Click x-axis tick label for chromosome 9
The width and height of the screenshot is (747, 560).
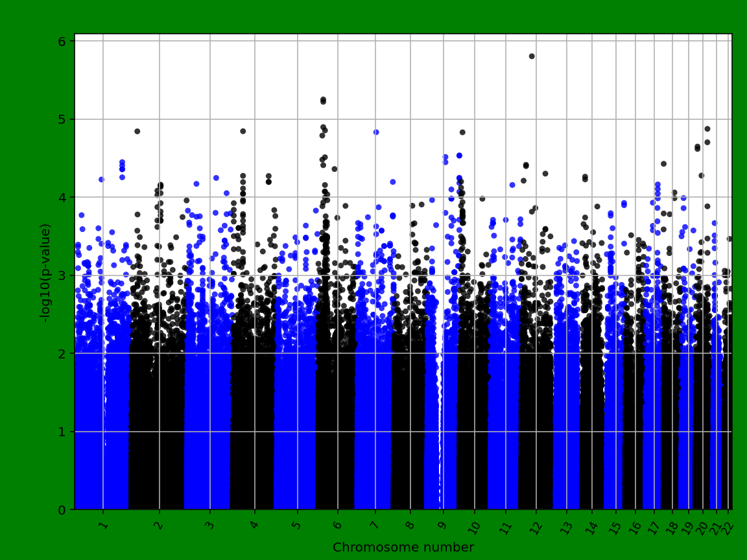443,524
